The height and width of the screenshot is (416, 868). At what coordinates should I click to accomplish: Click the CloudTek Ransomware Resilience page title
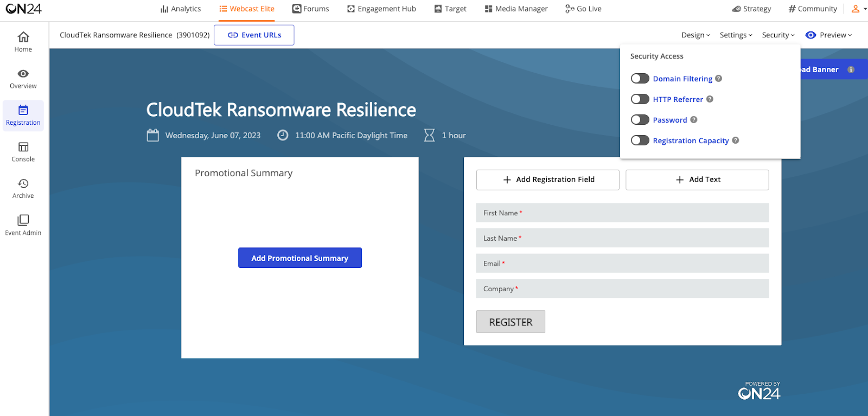281,110
